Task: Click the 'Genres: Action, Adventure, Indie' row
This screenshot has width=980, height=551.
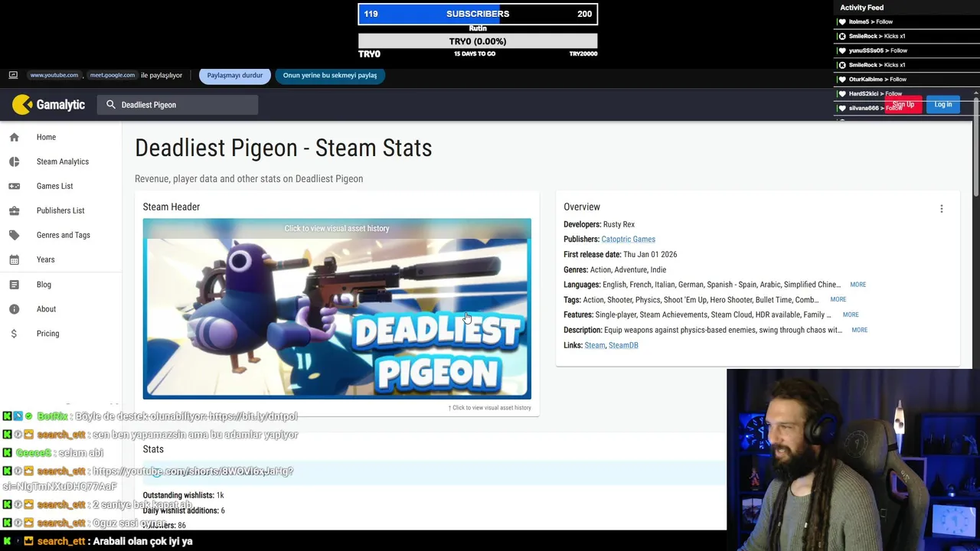Action: [x=615, y=269]
